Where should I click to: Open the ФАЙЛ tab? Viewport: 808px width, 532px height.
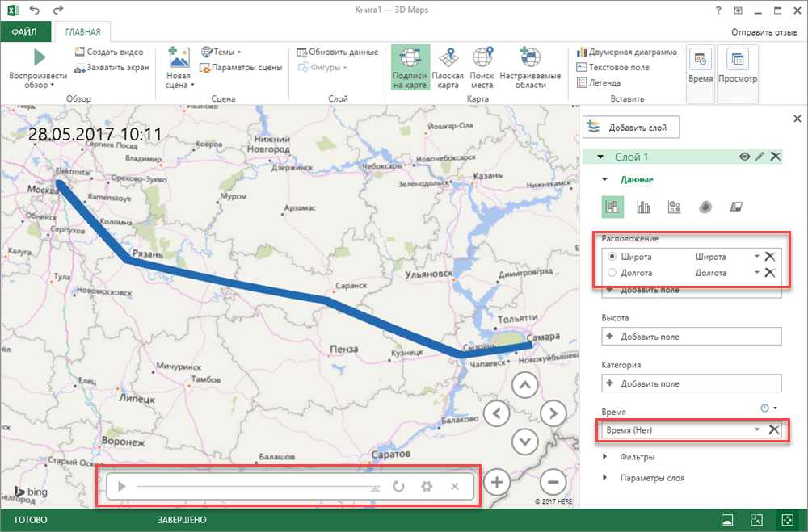pos(25,32)
